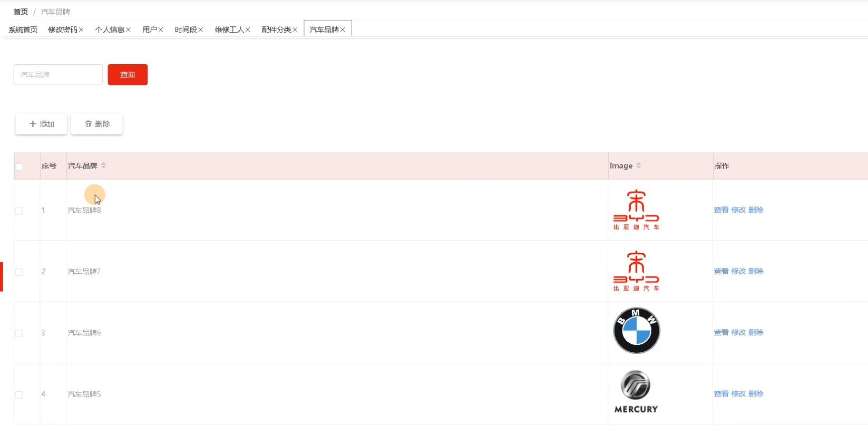
Task: Close the 维修工人 tab with its X
Action: pos(248,30)
